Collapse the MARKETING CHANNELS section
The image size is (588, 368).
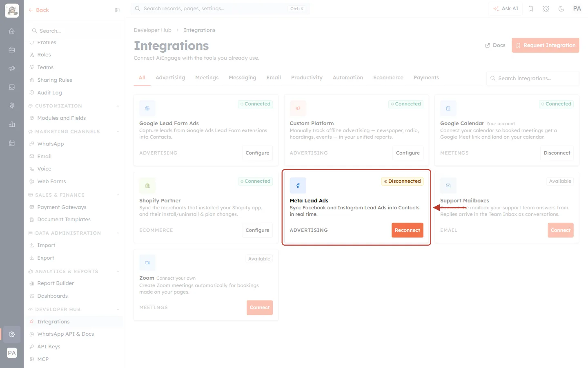click(118, 132)
